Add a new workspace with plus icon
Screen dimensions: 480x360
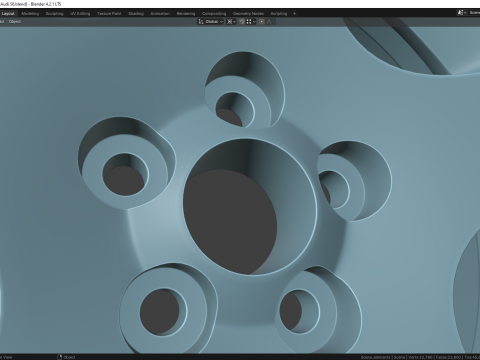pyautogui.click(x=294, y=14)
